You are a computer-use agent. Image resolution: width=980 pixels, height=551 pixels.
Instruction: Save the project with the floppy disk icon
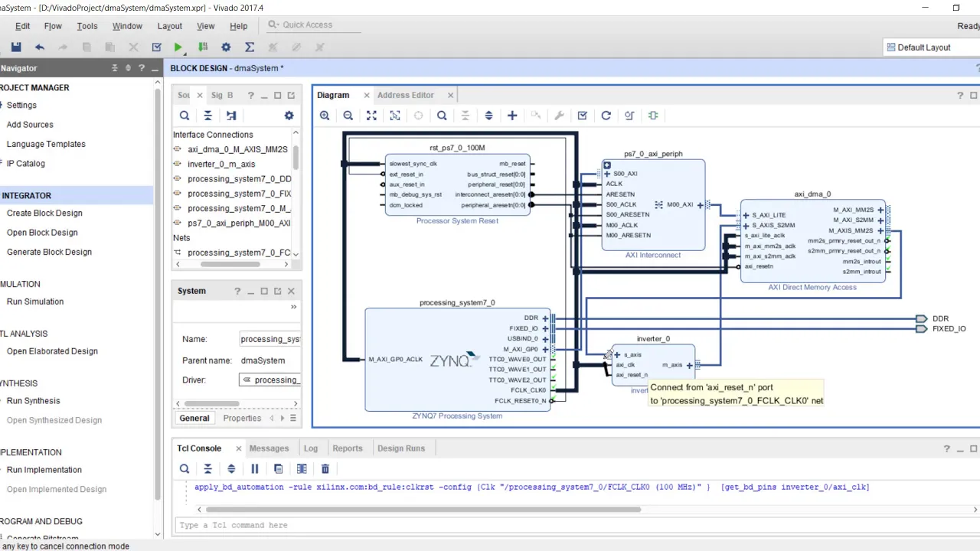16,47
